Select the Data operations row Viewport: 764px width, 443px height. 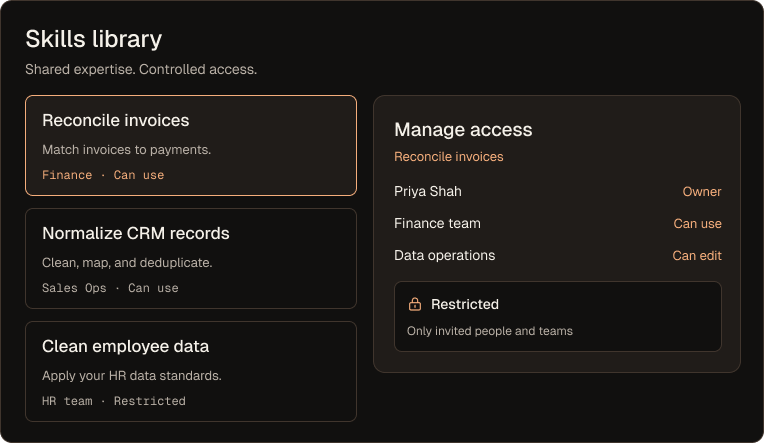pyautogui.click(x=558, y=255)
